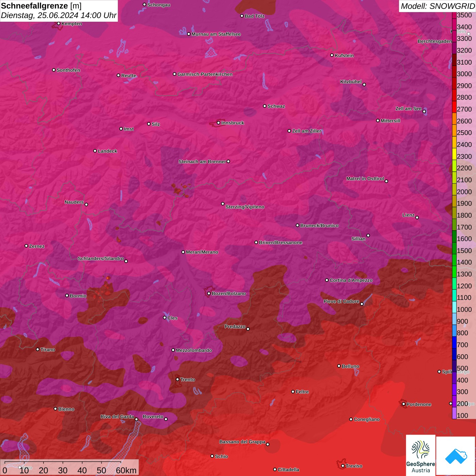Image resolution: width=476 pixels, height=476 pixels.
Task: Click the 'Brixen/Bressanone' label
Action: (280, 242)
